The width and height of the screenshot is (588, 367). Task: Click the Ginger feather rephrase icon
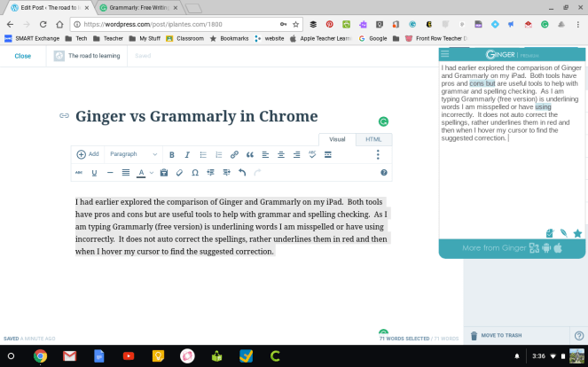564,233
